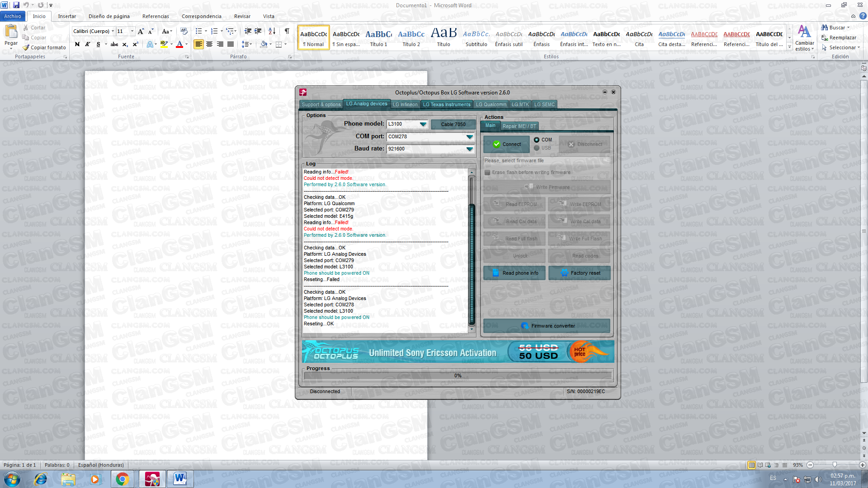Select the USB connection radio button
868x488 pixels.
(x=537, y=148)
